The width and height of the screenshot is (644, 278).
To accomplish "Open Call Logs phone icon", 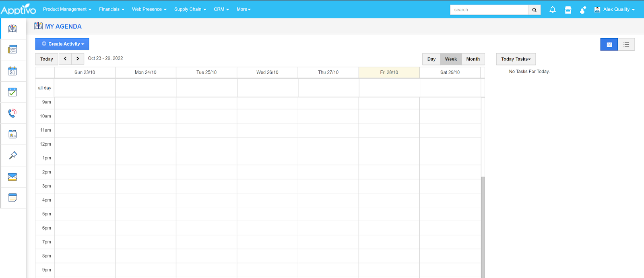I will [x=12, y=113].
